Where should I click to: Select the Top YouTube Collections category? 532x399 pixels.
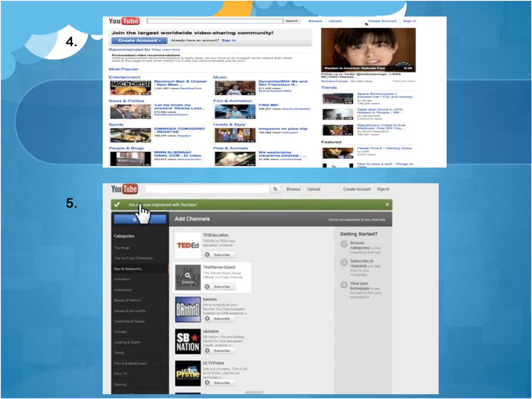point(134,258)
